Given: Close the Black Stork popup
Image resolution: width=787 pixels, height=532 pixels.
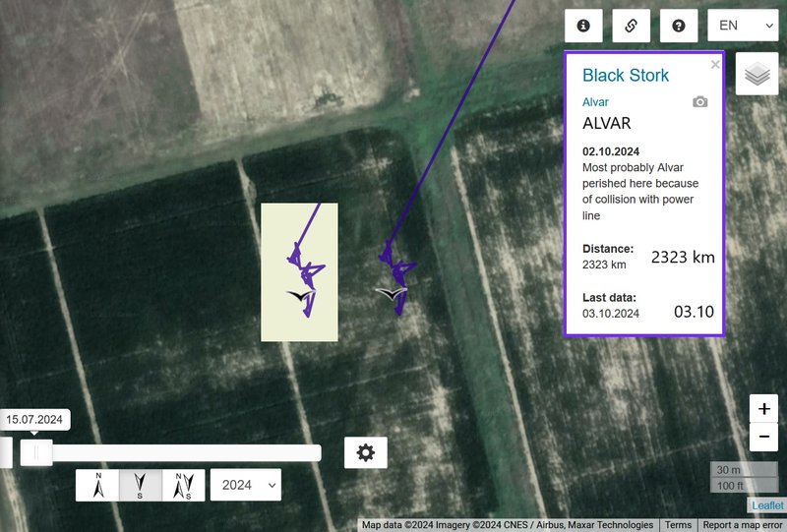Looking at the screenshot, I should tap(715, 64).
